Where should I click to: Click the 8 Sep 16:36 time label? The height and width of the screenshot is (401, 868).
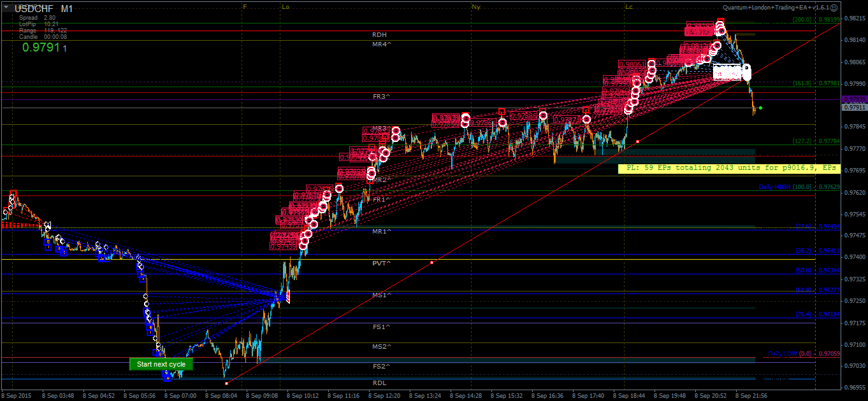tap(547, 395)
